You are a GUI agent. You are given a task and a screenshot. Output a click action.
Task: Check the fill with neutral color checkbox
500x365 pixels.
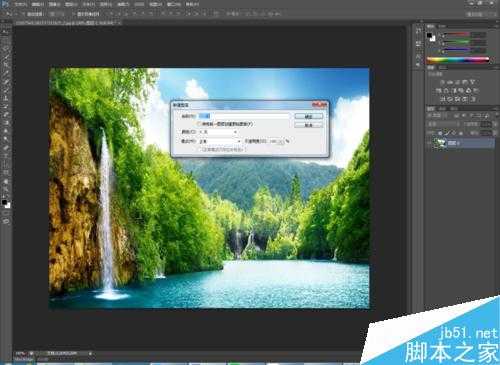point(200,150)
